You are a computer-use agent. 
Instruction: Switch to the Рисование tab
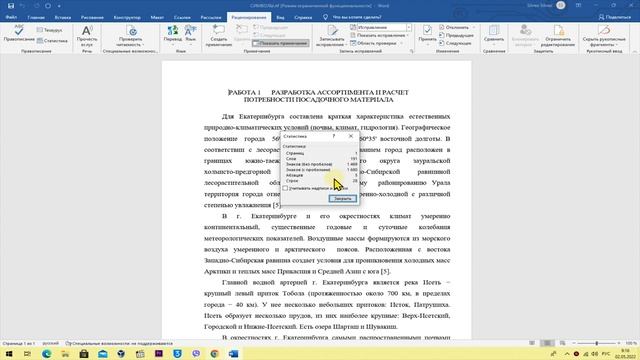pos(92,17)
